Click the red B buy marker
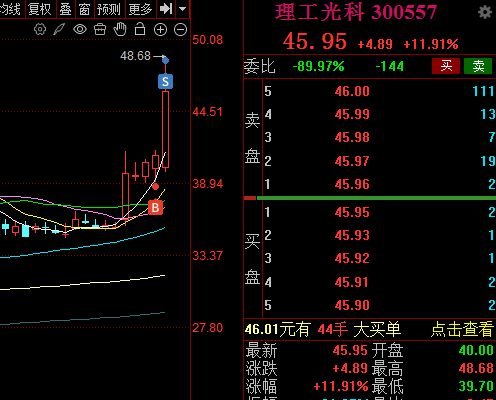 [155, 207]
